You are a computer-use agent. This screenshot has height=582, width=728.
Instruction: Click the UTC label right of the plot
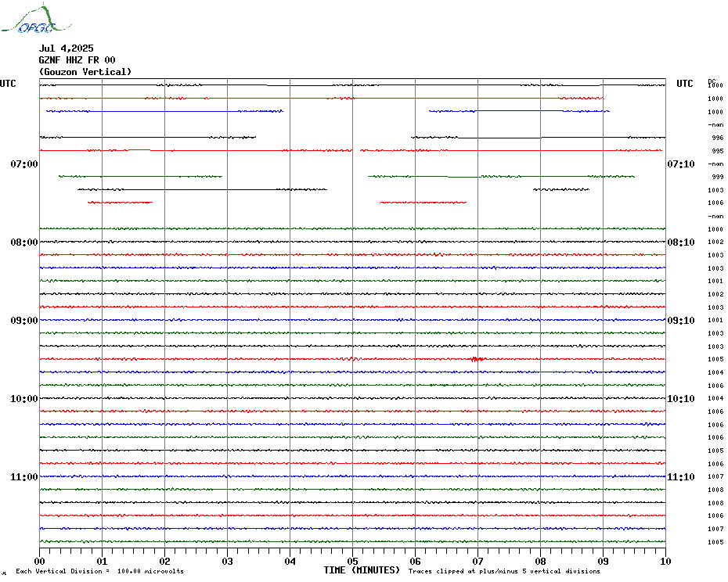point(684,84)
